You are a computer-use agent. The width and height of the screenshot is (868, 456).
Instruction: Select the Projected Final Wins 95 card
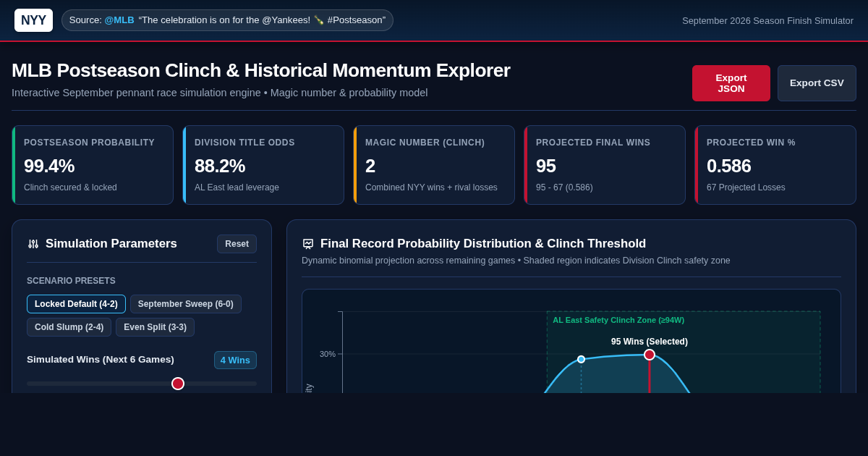605,165
